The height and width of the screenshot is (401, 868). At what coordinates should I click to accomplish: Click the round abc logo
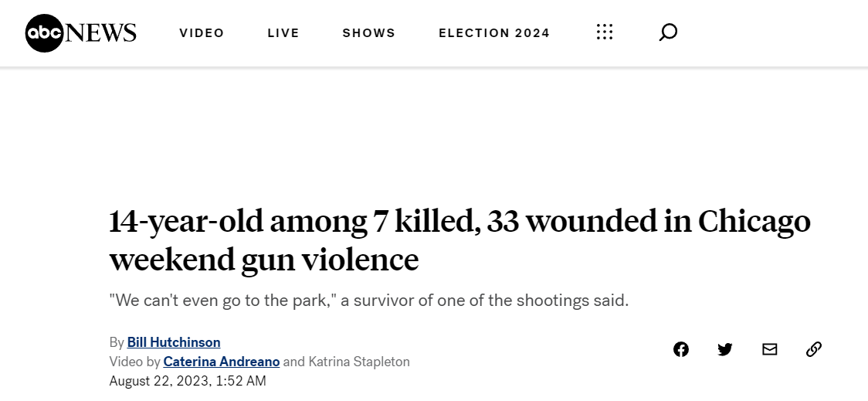[44, 33]
